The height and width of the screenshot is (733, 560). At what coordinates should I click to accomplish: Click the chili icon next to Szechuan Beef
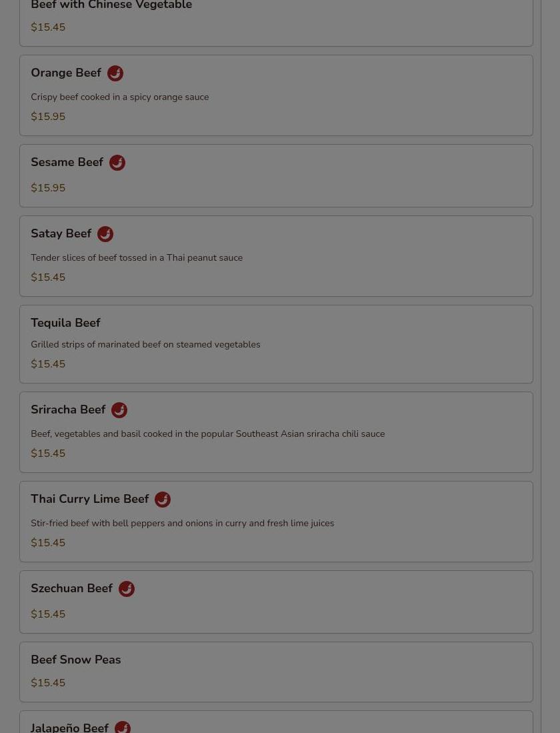pos(126,588)
